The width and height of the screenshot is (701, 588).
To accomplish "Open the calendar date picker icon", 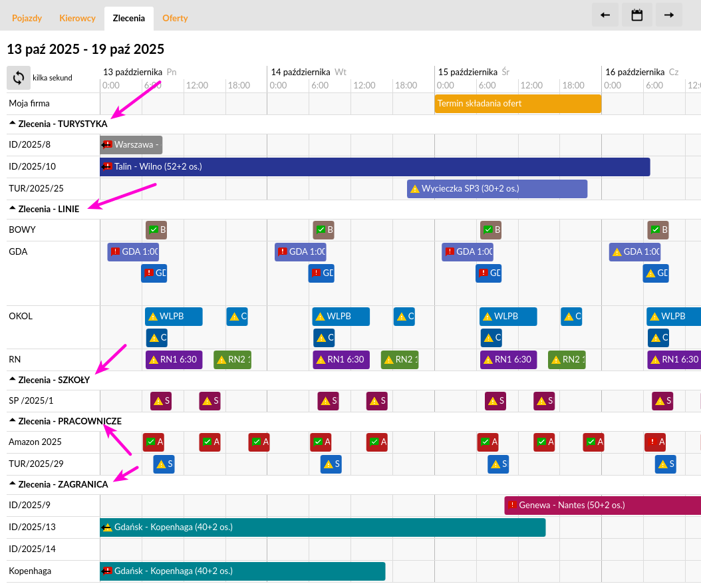I will pos(636,15).
